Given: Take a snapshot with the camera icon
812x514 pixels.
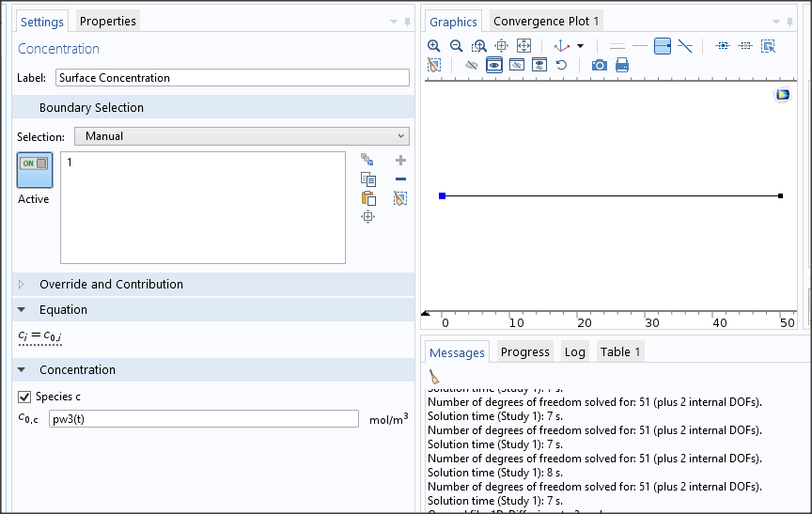Looking at the screenshot, I should pos(599,66).
